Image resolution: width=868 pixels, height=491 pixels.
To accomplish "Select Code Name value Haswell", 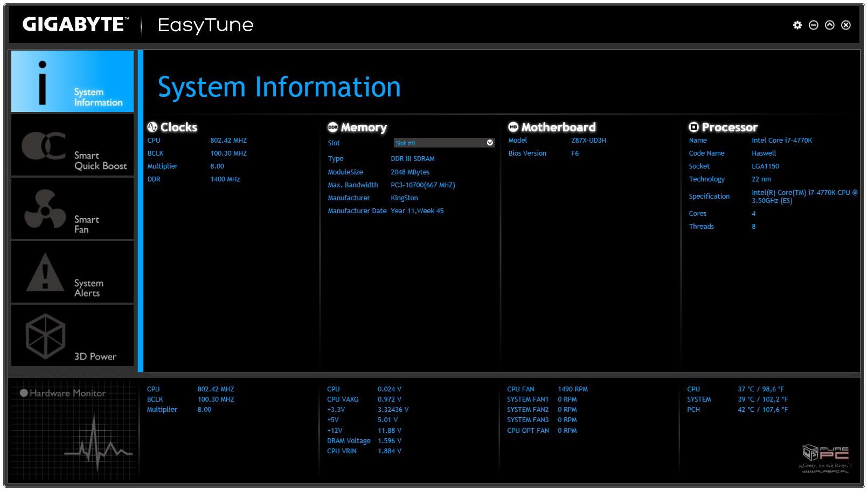I will pos(764,153).
